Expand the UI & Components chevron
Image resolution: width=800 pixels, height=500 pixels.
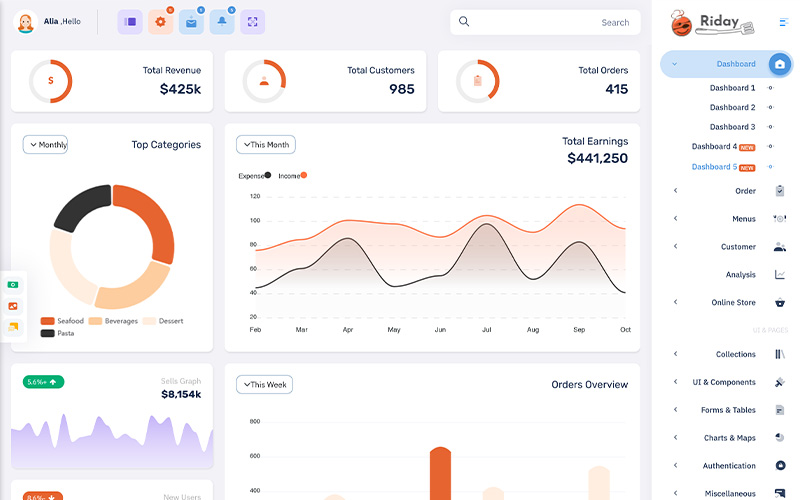point(676,382)
